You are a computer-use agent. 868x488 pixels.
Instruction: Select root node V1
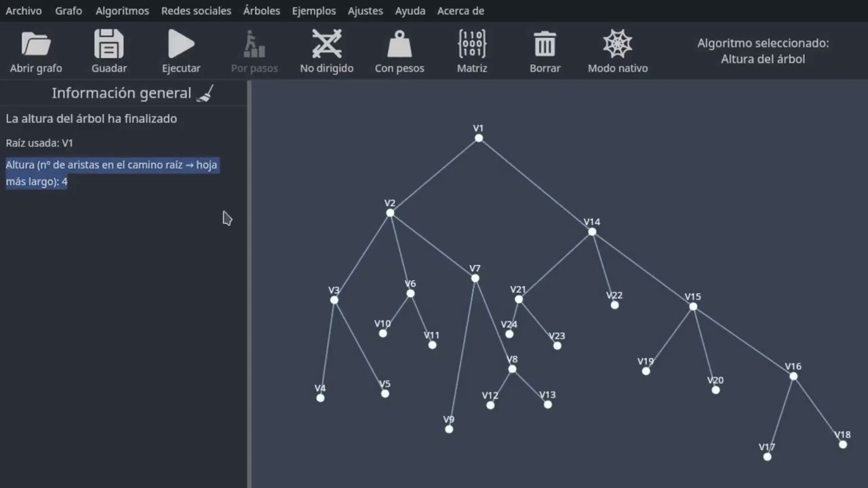coord(479,138)
